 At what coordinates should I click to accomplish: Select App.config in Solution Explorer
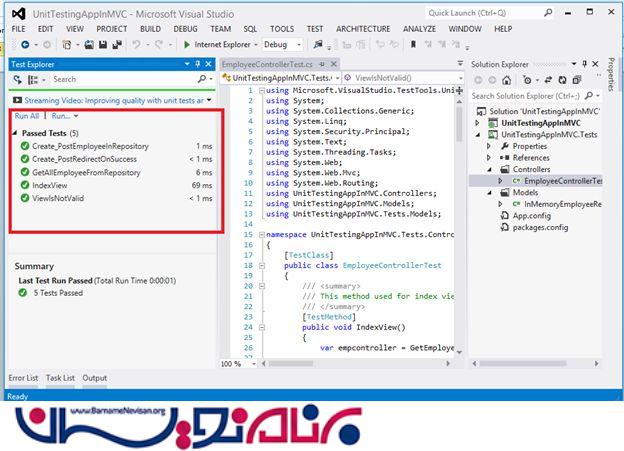point(532,216)
